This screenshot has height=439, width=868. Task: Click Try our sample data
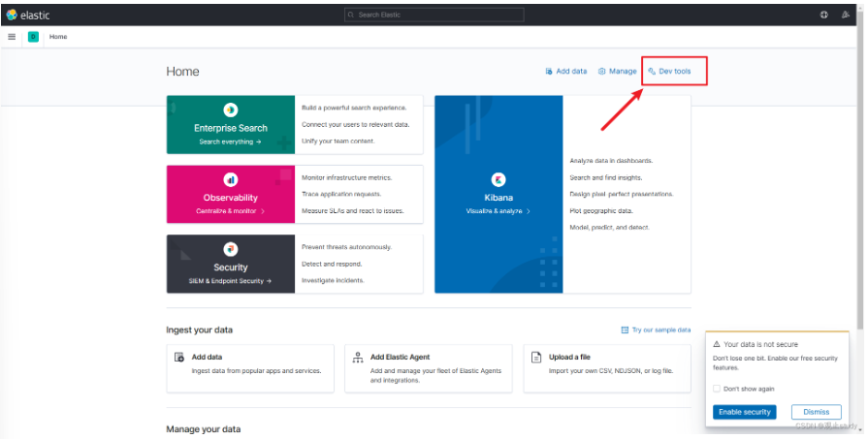tap(656, 330)
